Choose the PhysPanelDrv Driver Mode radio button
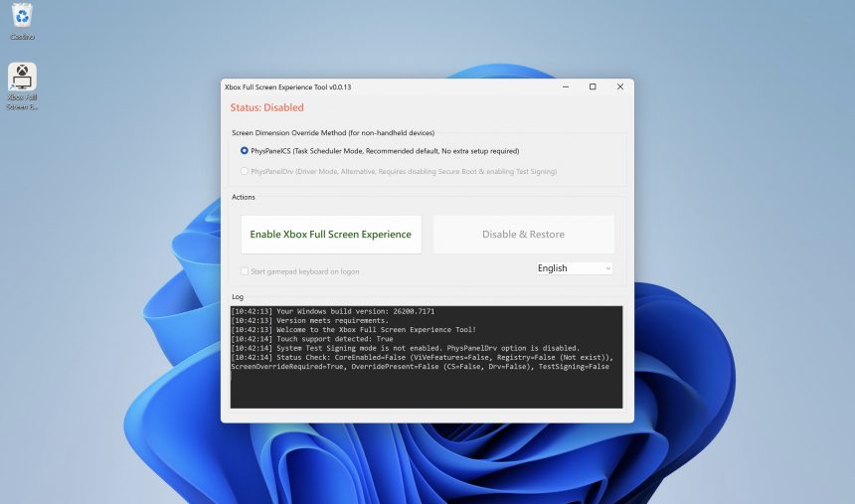The image size is (855, 504). [x=245, y=171]
